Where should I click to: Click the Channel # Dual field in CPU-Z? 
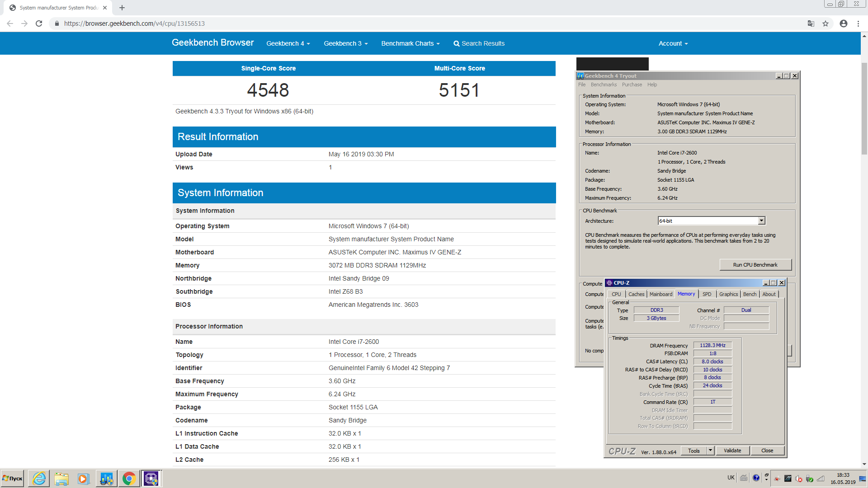[746, 310]
